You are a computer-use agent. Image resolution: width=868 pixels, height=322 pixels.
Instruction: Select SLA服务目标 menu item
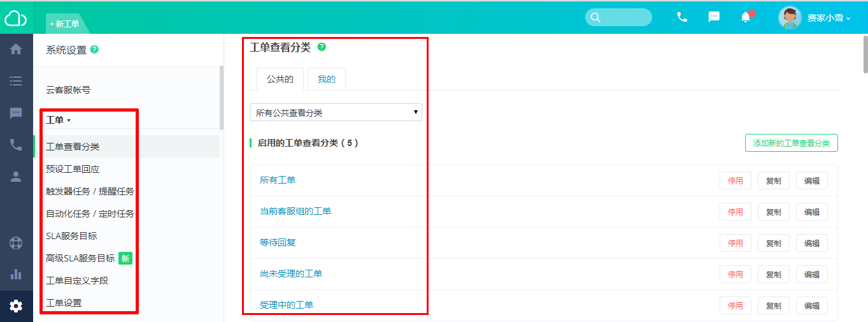click(71, 236)
